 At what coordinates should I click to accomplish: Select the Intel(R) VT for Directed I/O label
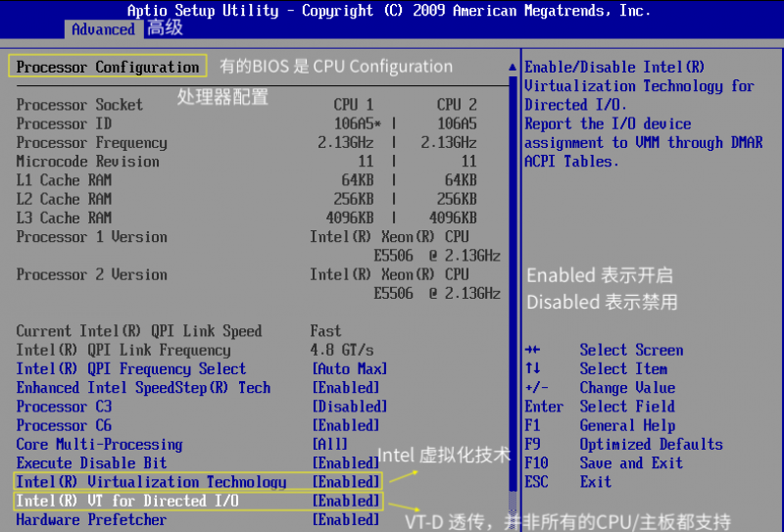click(x=128, y=501)
